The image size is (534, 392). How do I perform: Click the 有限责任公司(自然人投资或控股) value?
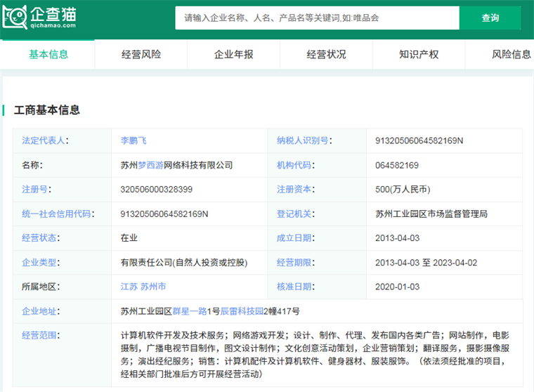point(184,263)
